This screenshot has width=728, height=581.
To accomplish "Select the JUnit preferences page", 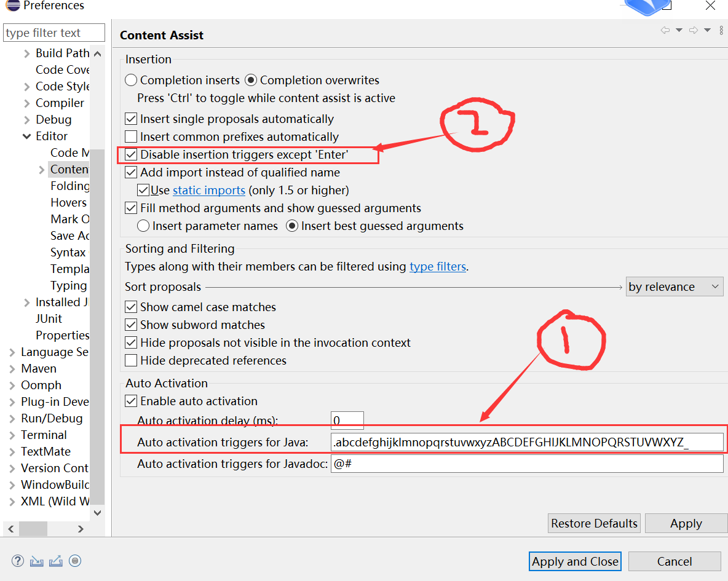I will click(49, 319).
